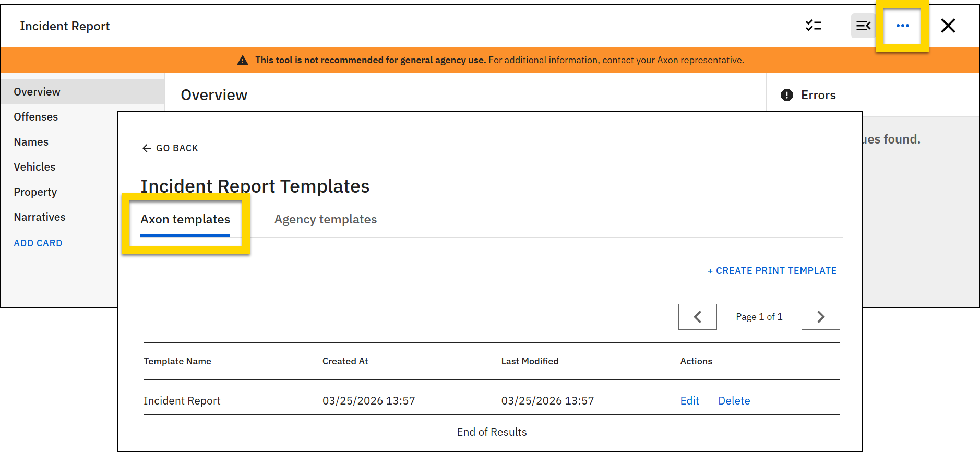This screenshot has width=980, height=452.
Task: Switch to Agency templates tab
Action: [326, 220]
